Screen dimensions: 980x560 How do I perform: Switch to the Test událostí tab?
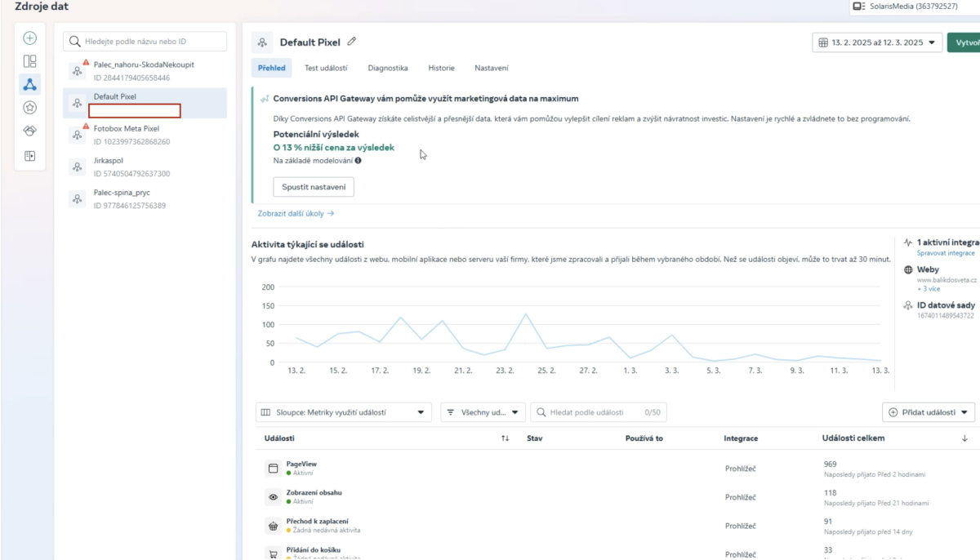326,68
